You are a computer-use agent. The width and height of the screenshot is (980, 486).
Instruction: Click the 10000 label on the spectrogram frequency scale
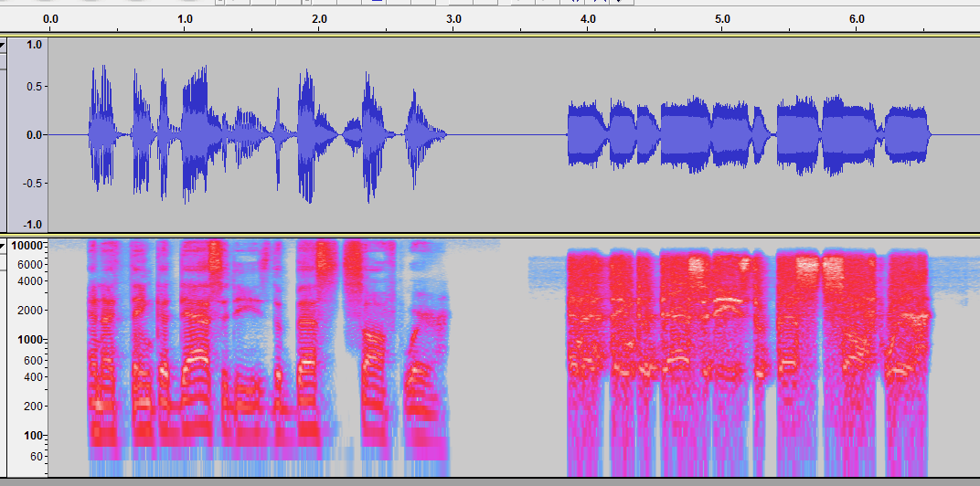click(28, 246)
